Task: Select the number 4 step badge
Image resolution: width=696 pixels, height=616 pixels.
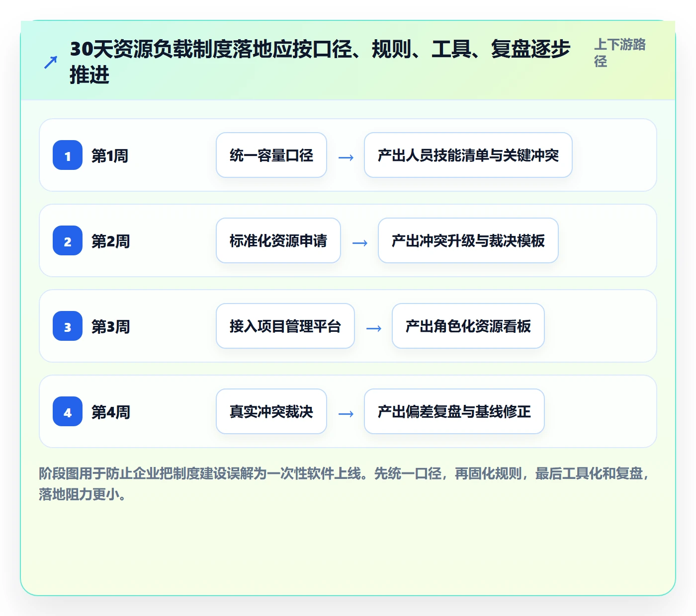Action: pos(68,411)
